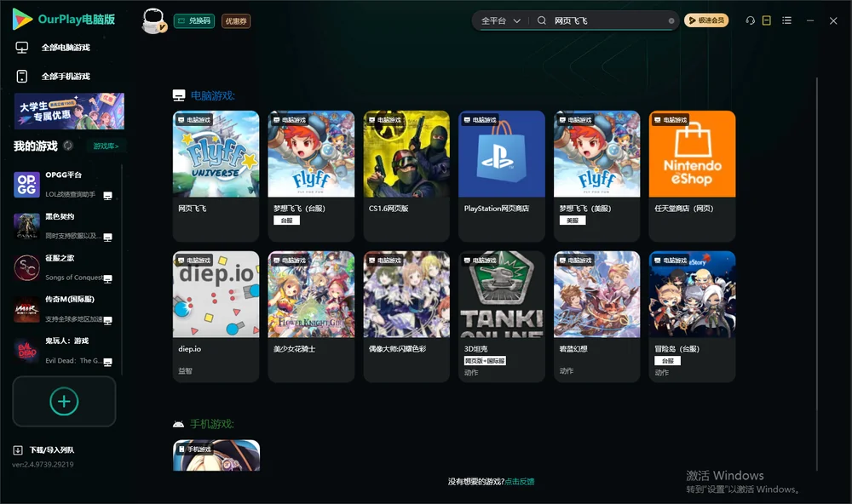
Task: Expand the 全平台 platform dropdown
Action: (x=500, y=20)
